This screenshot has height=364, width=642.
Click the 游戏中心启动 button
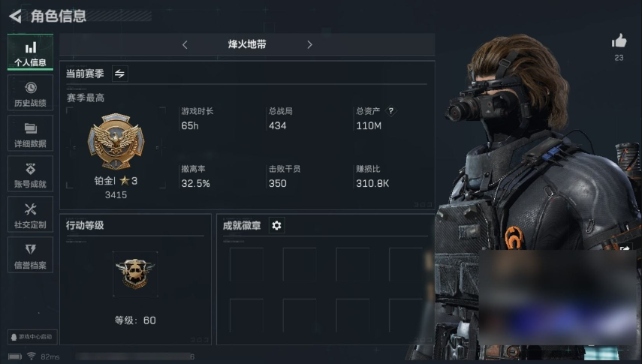(33, 337)
